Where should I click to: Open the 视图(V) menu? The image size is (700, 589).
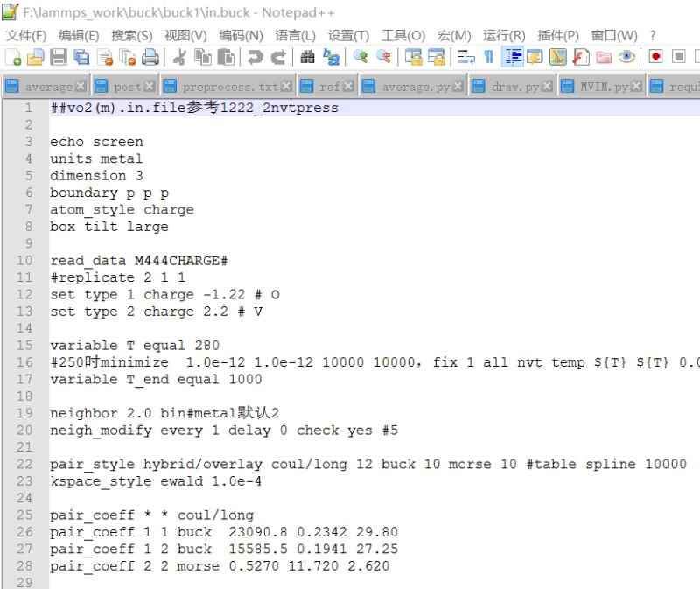coord(185,35)
